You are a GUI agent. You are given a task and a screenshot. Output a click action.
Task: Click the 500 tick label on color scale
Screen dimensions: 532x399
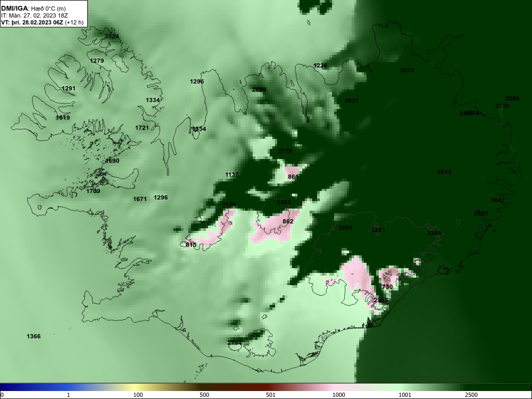pyautogui.click(x=204, y=395)
